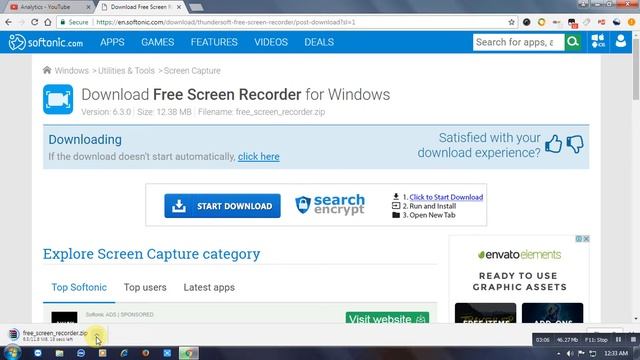
Task: Click the Free Screen Recorder app icon
Action: pos(58,99)
